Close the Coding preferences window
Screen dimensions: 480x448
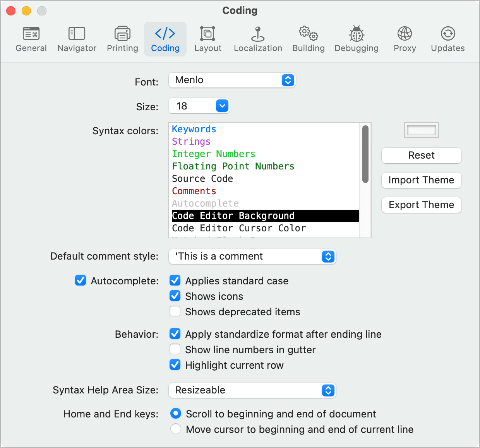click(11, 11)
